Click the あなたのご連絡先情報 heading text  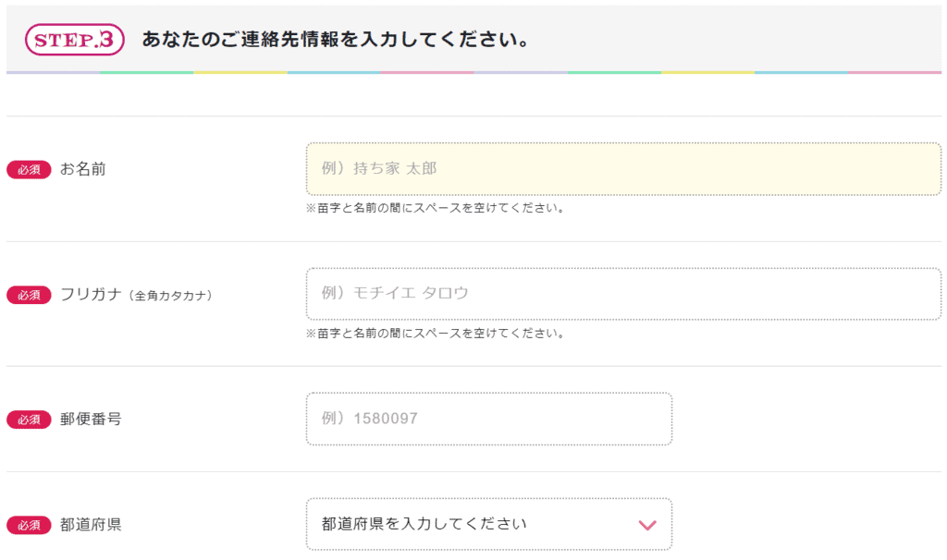[x=335, y=41]
